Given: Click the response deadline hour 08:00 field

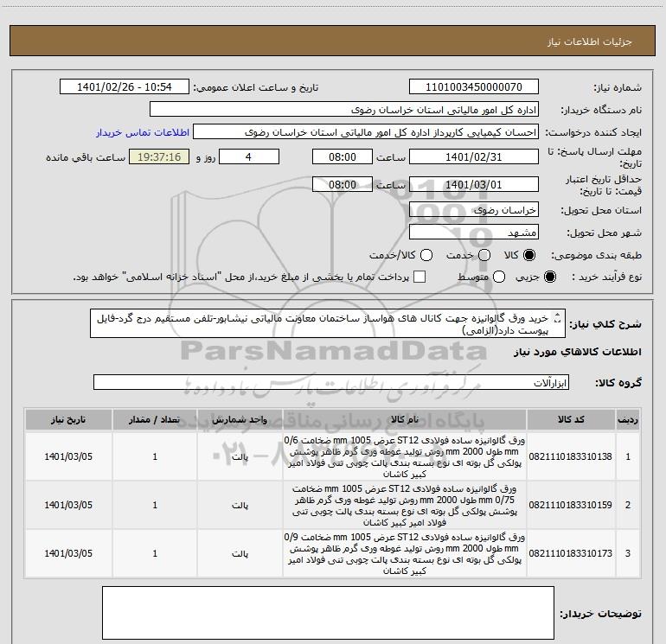Looking at the screenshot, I should tap(343, 156).
